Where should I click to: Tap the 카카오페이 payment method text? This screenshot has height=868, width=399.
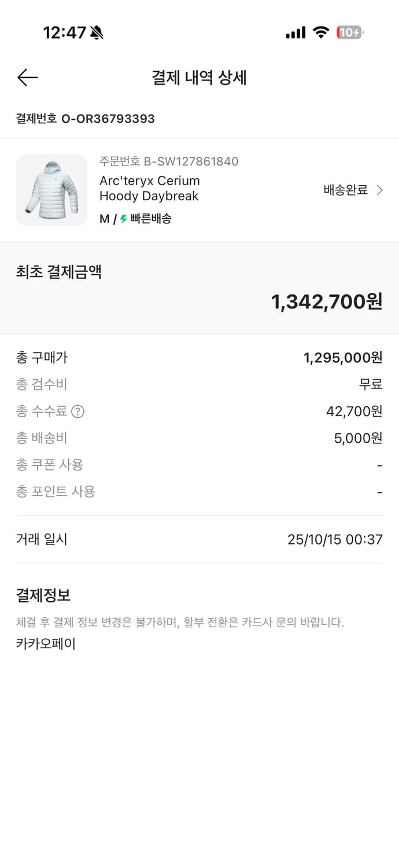[x=46, y=644]
